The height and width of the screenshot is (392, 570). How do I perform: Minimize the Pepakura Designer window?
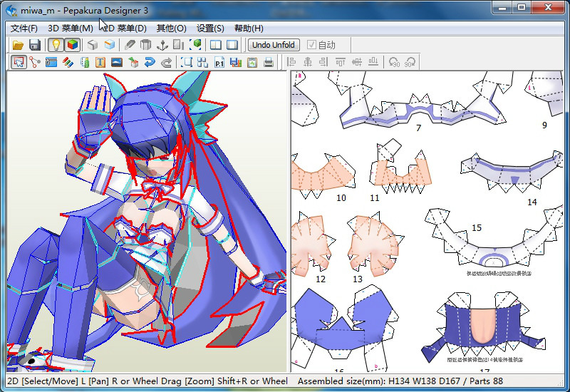503,7
